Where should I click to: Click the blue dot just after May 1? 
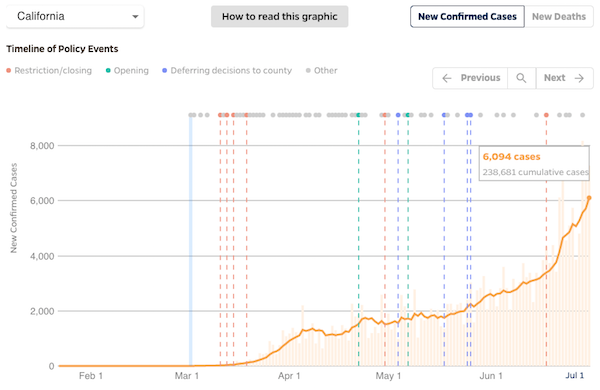(398, 115)
